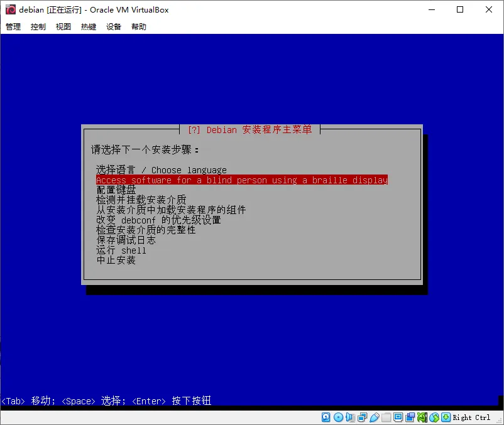Open the 热键 menu
Viewport: 504px width, 425px height.
[x=89, y=26]
